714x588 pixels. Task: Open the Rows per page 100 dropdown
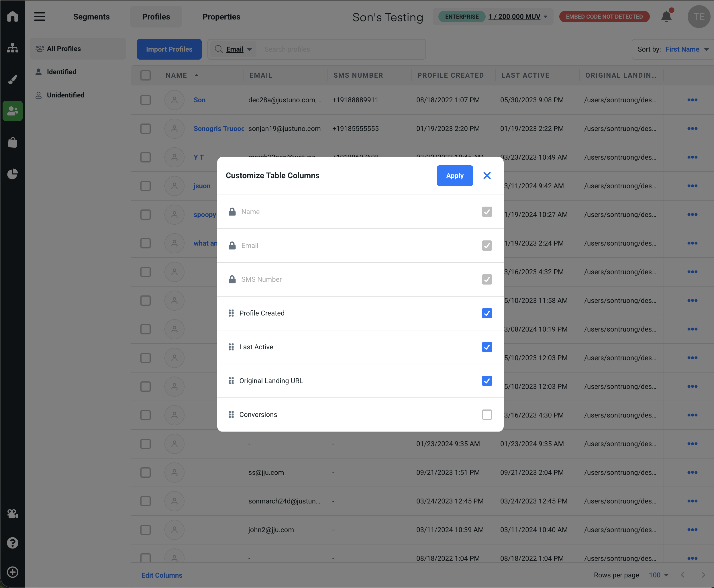click(x=658, y=575)
